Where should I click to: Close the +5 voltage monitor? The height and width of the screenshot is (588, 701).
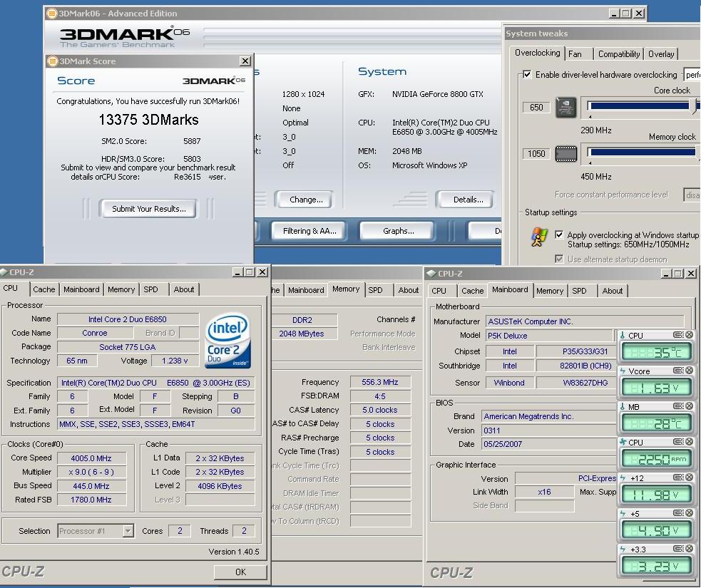point(690,513)
